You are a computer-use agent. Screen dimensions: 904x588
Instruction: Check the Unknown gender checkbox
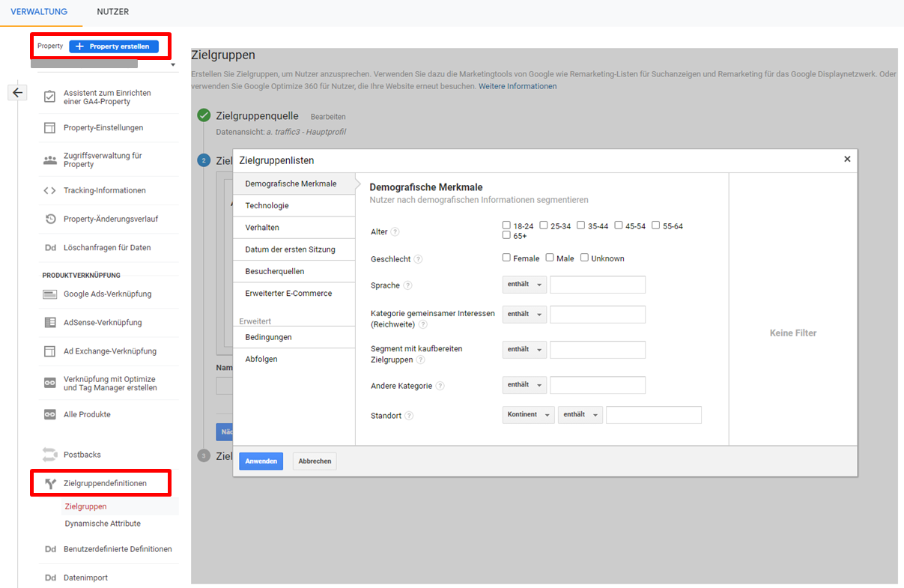coord(584,257)
